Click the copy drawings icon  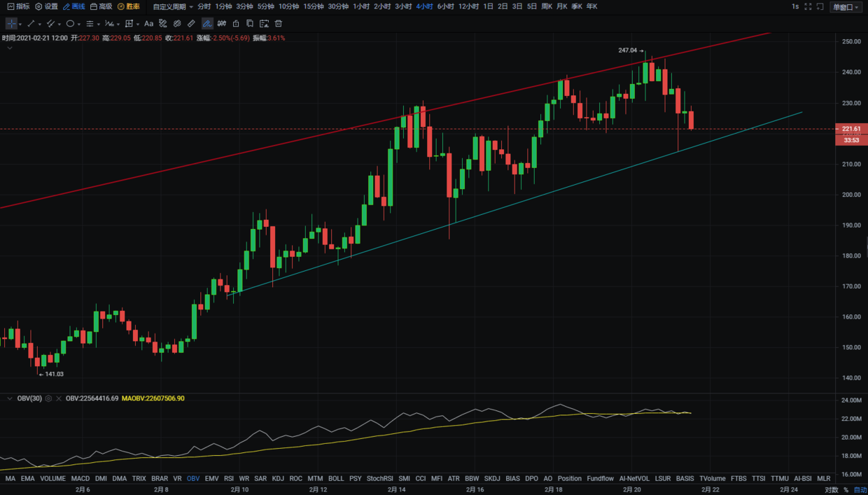250,23
